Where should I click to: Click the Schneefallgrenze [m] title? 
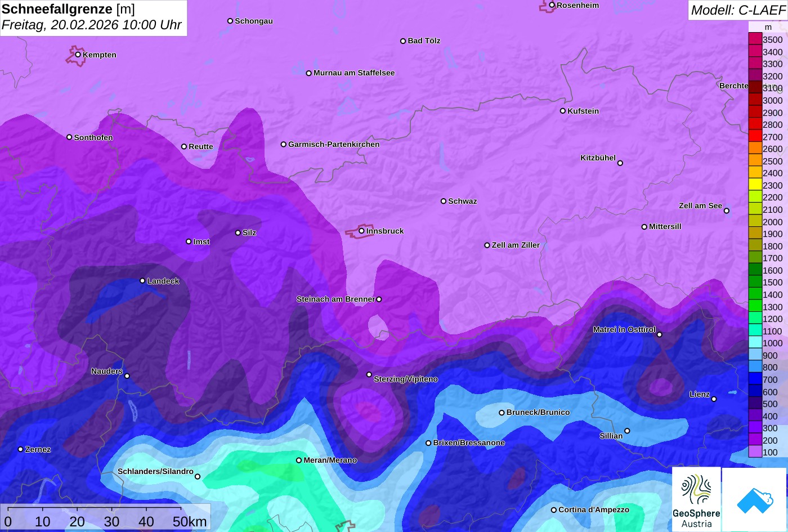[68, 9]
